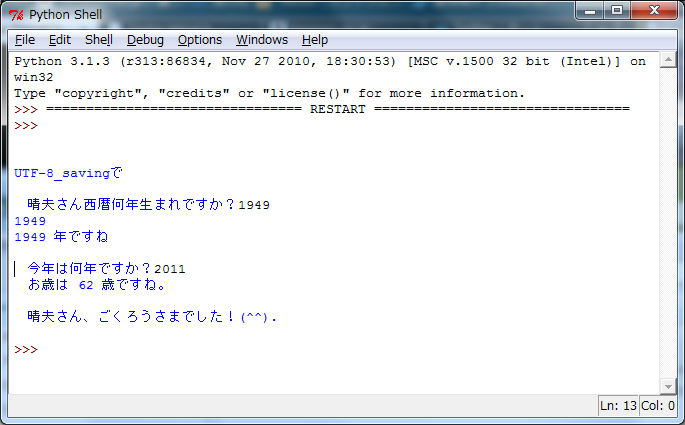Open the Options menu
This screenshot has height=425, width=685.
coord(200,40)
